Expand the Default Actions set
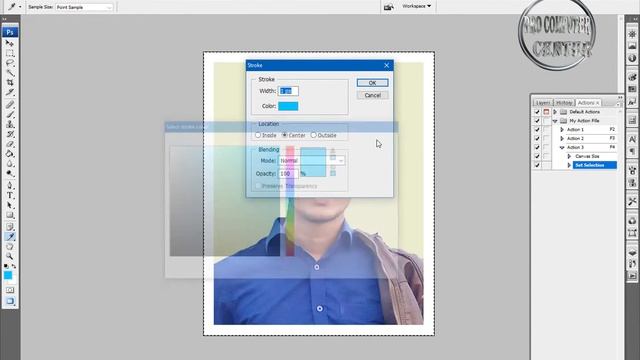This screenshot has width=640, height=360. (x=555, y=111)
